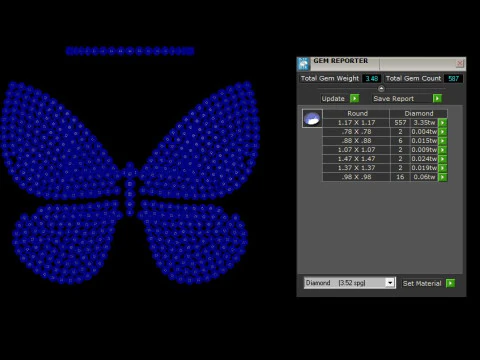Viewport: 480px width, 360px height.
Task: Click the Total Gem Weight label
Action: (329, 78)
